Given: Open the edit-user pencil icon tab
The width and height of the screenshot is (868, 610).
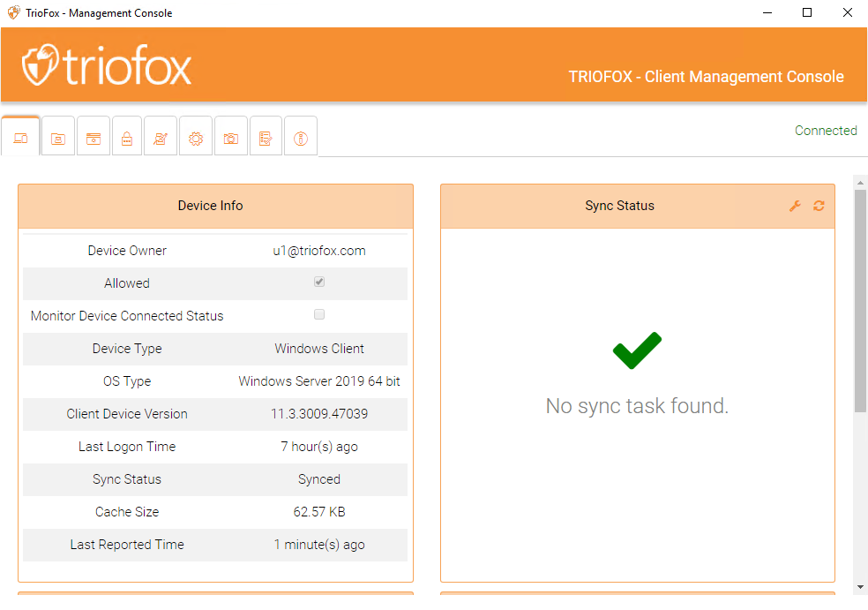Looking at the screenshot, I should pyautogui.click(x=161, y=137).
